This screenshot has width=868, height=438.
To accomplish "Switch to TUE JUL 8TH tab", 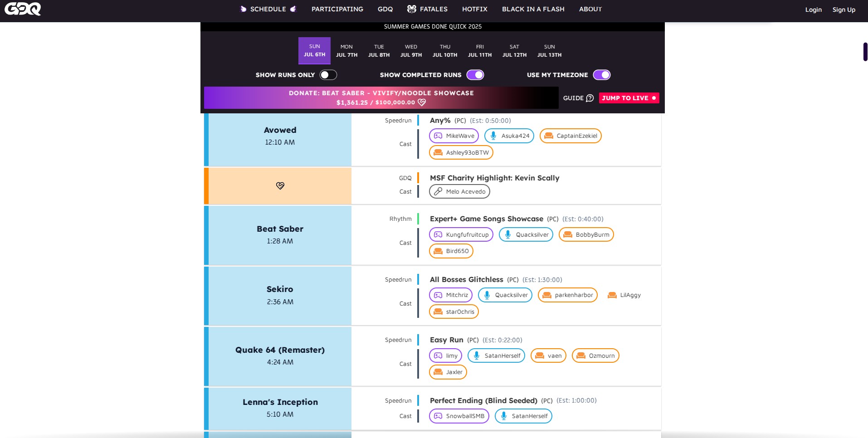I will coord(379,50).
